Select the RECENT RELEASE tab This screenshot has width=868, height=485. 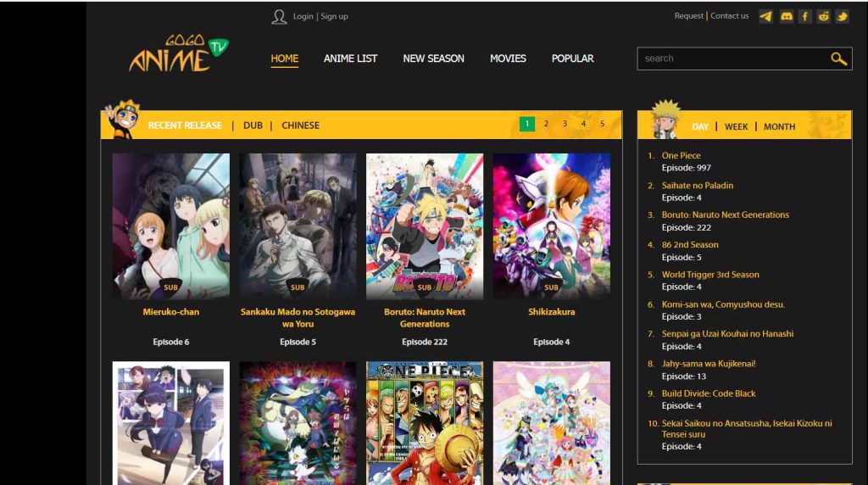point(185,125)
